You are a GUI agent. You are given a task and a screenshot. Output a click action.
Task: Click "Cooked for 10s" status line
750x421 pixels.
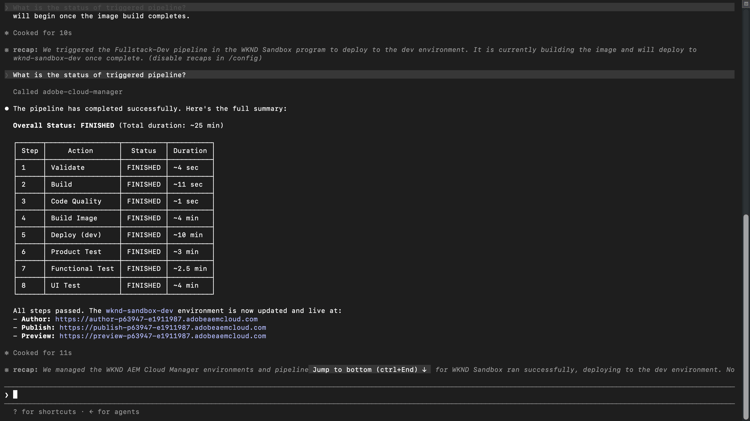tap(42, 33)
